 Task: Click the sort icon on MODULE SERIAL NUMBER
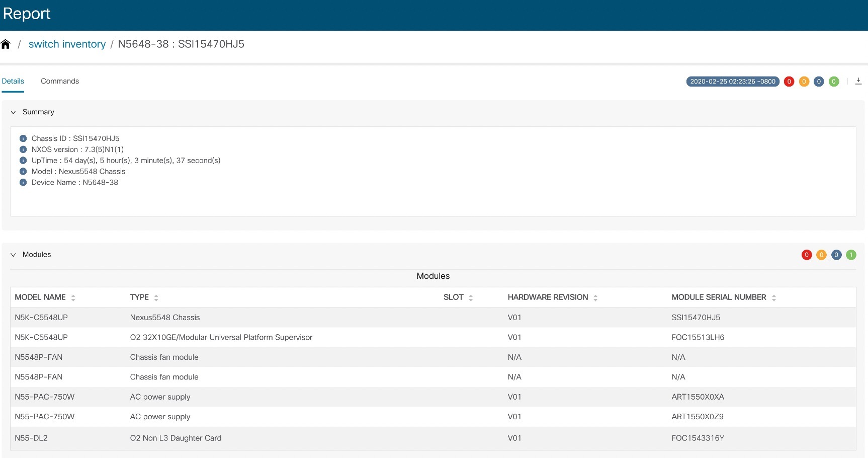click(775, 297)
